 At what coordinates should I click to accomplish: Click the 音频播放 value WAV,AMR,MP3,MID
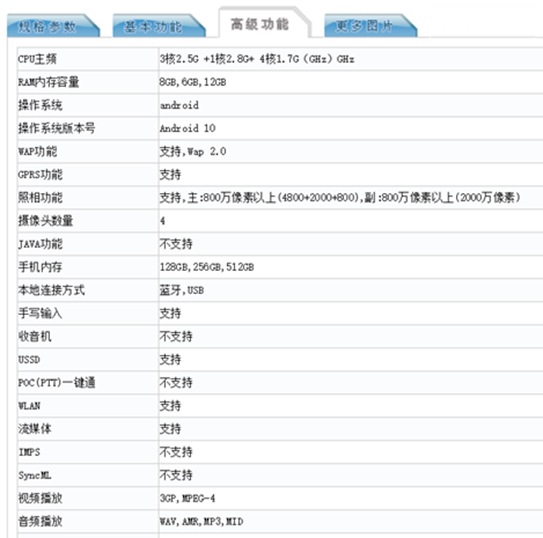click(201, 521)
